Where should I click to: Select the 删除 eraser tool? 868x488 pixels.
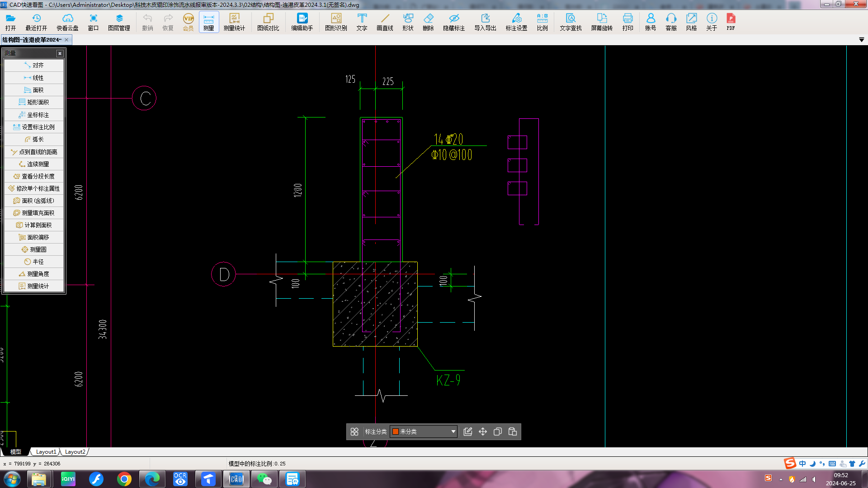coord(428,22)
